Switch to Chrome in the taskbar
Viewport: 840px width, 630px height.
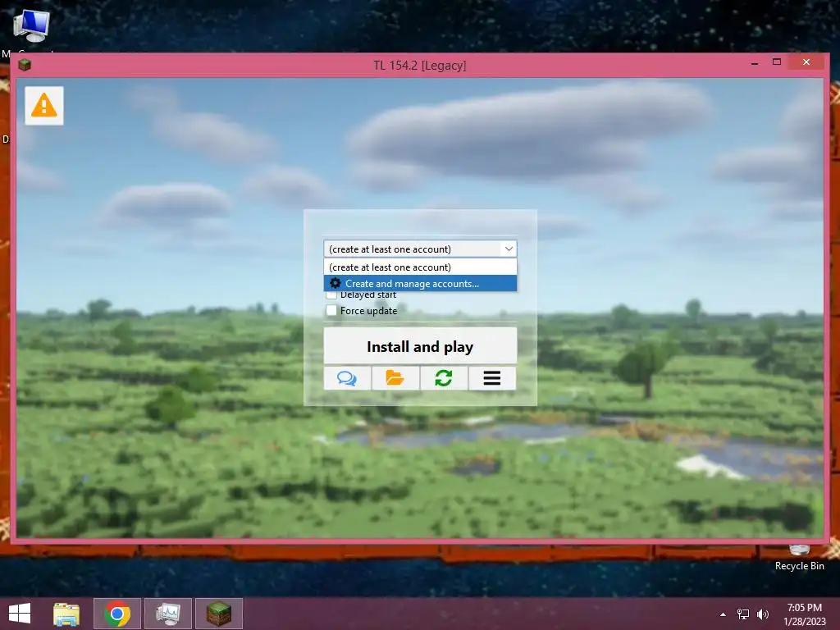pyautogui.click(x=117, y=614)
